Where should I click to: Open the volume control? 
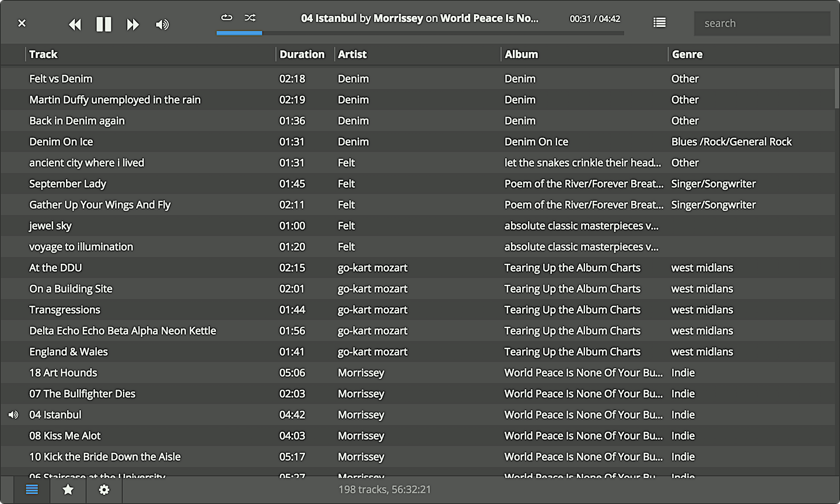click(162, 24)
